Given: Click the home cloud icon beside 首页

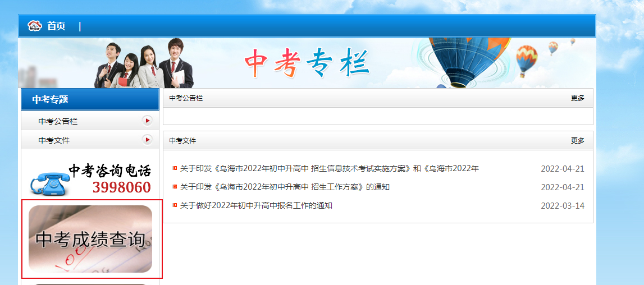Looking at the screenshot, I should (35, 26).
